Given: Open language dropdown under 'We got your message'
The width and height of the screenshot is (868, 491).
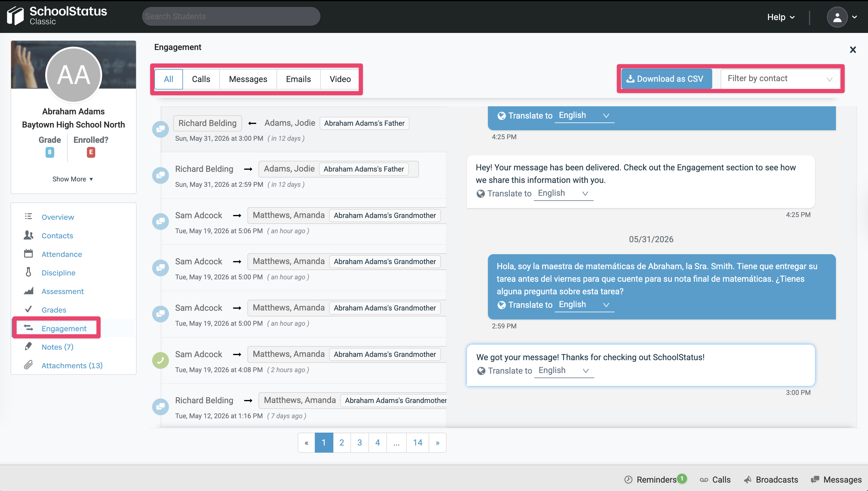Looking at the screenshot, I should pos(564,370).
